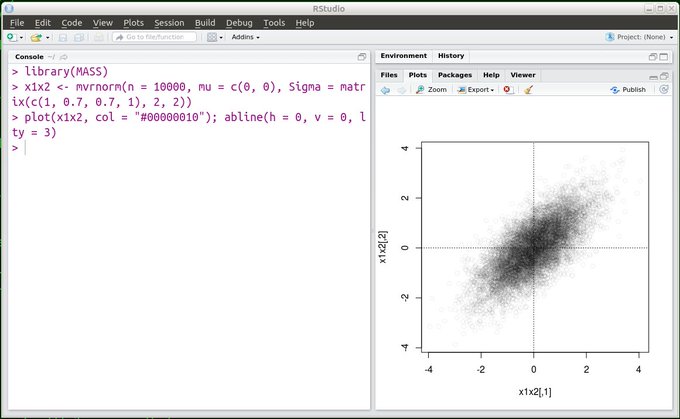Open the File menu
680x419 pixels.
[17, 23]
